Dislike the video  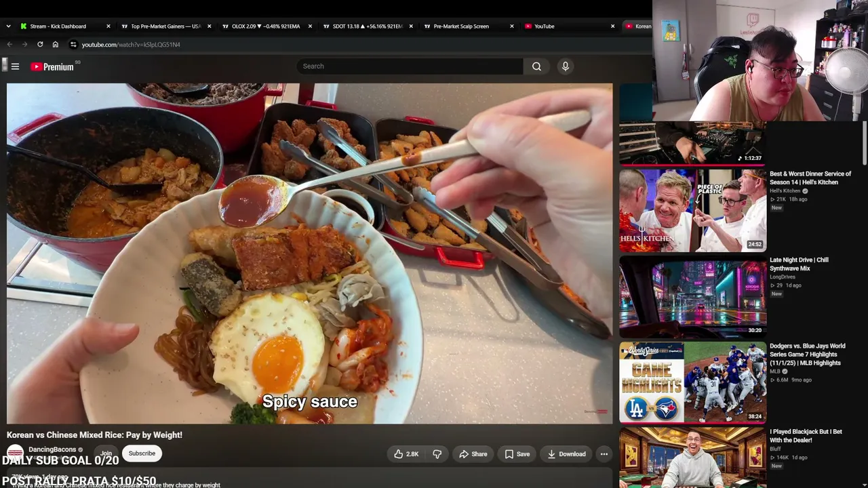coord(437,454)
